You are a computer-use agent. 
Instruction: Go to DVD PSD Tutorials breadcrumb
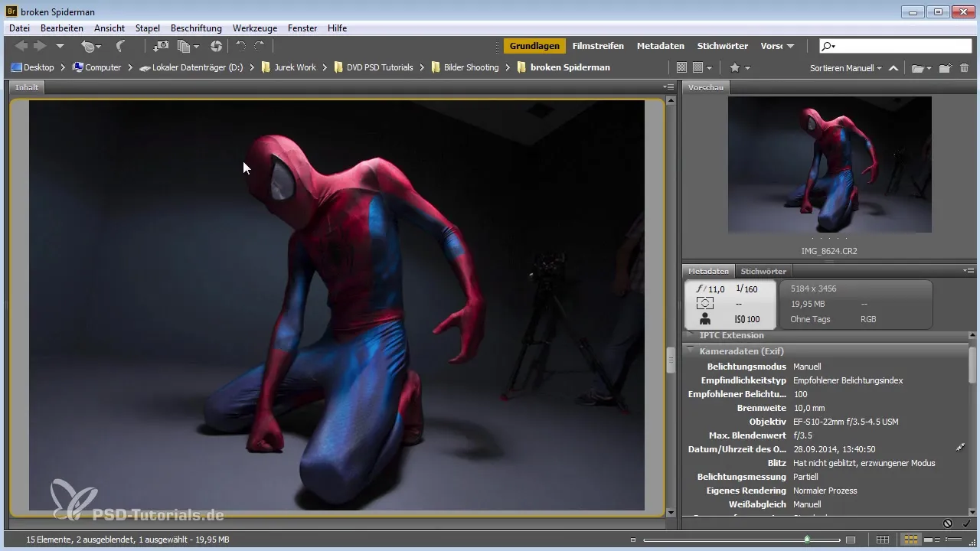tap(374, 67)
